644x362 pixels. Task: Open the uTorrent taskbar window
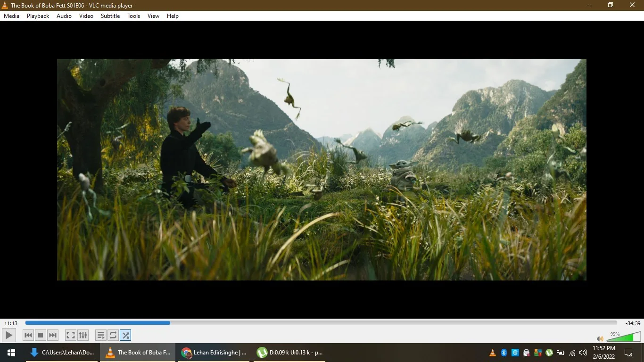coord(290,353)
